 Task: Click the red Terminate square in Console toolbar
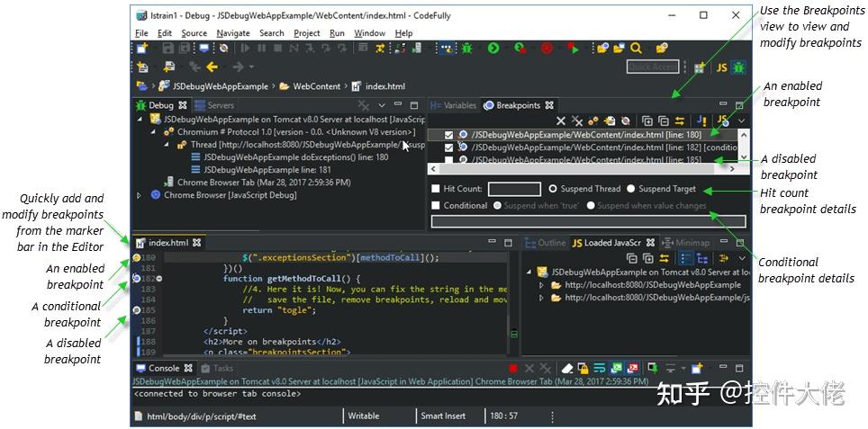tap(513, 368)
